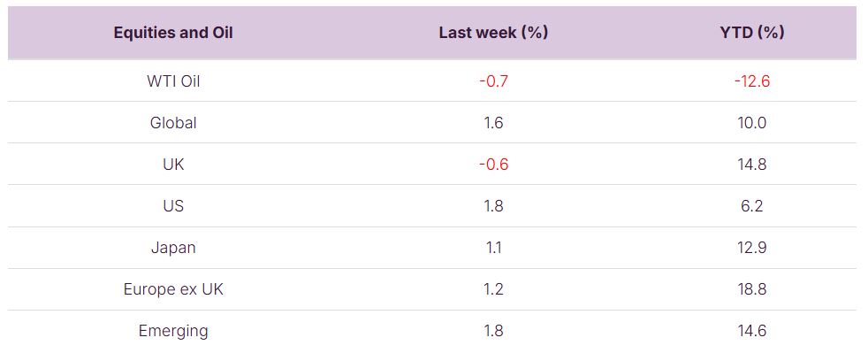Click US's 6.2 YTD value
This screenshot has width=868, height=353.
[751, 205]
